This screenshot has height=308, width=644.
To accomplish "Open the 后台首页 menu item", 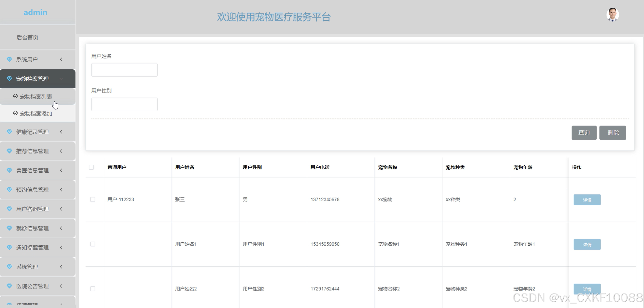I will pyautogui.click(x=27, y=38).
